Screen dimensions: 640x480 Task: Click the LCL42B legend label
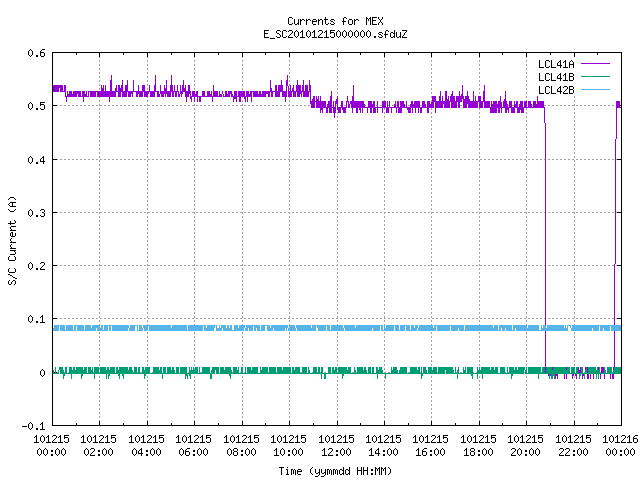pos(556,90)
